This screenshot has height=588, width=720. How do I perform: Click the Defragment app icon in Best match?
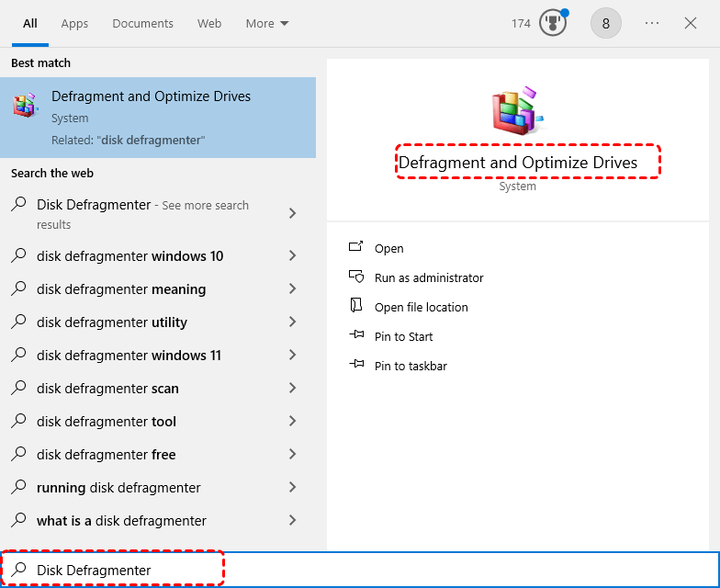point(25,105)
